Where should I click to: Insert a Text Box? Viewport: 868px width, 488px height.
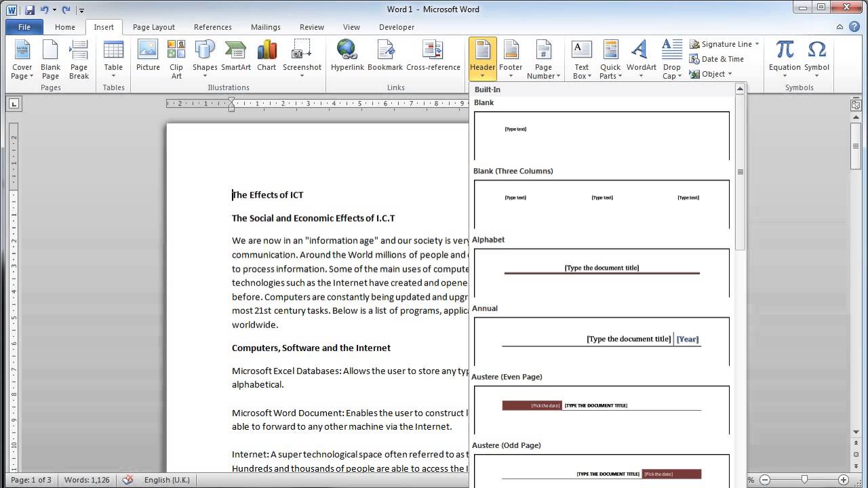[582, 60]
